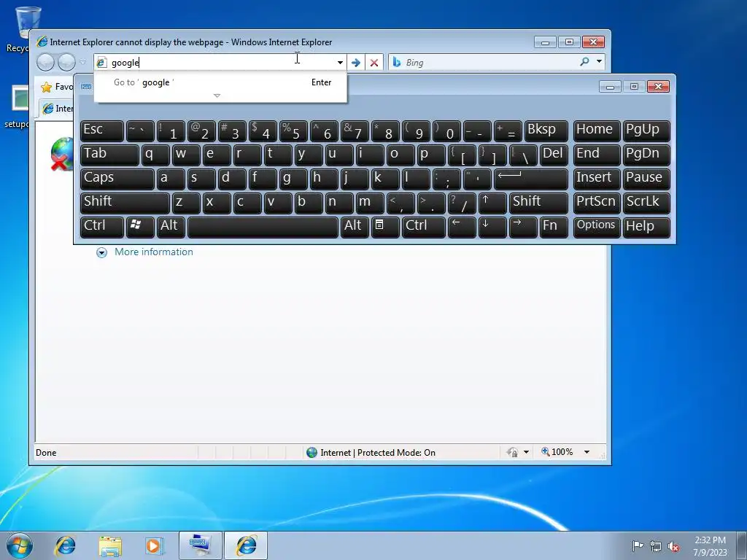The width and height of the screenshot is (747, 560).
Task: Toggle the right Ctrl key
Action: (424, 226)
